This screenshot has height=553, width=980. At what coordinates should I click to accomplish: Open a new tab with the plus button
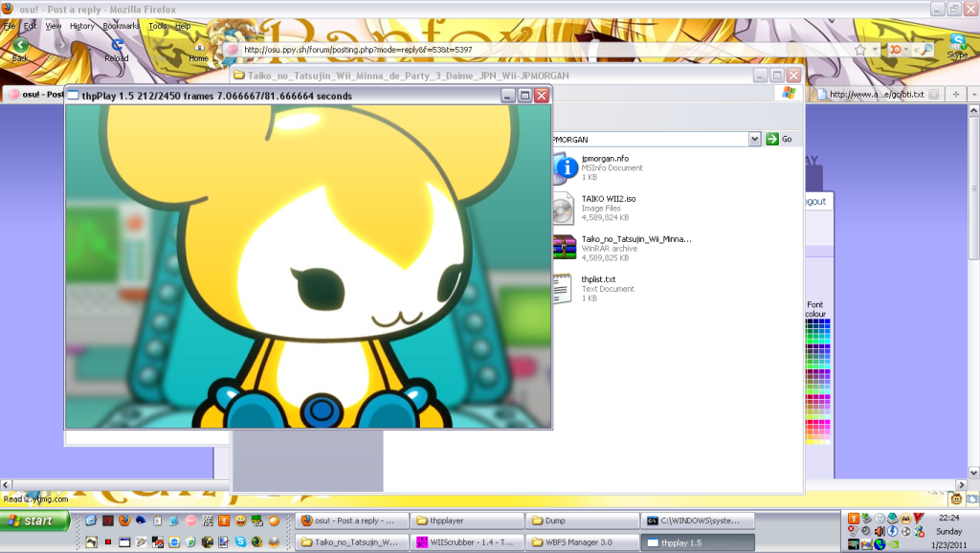coord(956,94)
